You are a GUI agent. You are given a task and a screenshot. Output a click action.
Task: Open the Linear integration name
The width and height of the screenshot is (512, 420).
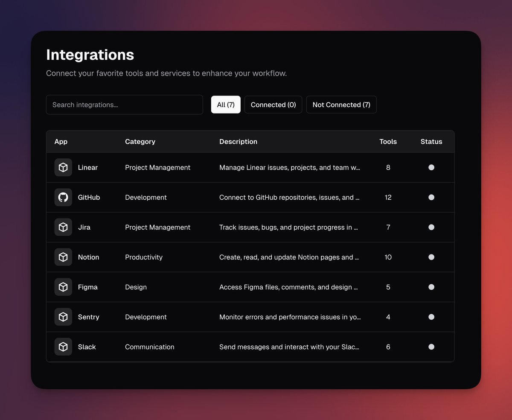(88, 167)
